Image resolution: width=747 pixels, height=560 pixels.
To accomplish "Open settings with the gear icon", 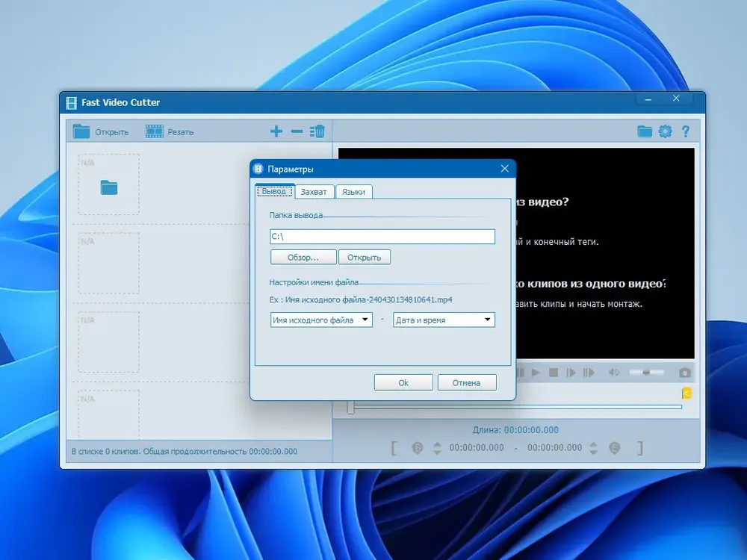I will [x=665, y=131].
